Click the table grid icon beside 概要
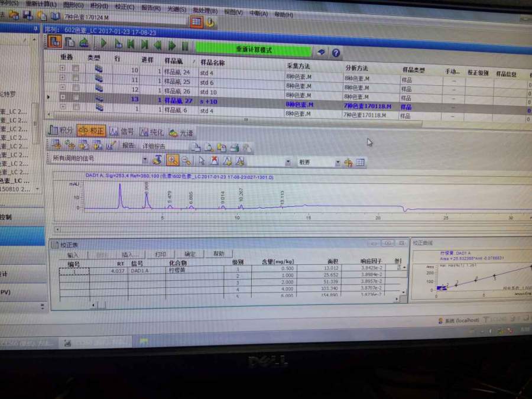Viewport: 532px width, 399px height. click(x=361, y=163)
